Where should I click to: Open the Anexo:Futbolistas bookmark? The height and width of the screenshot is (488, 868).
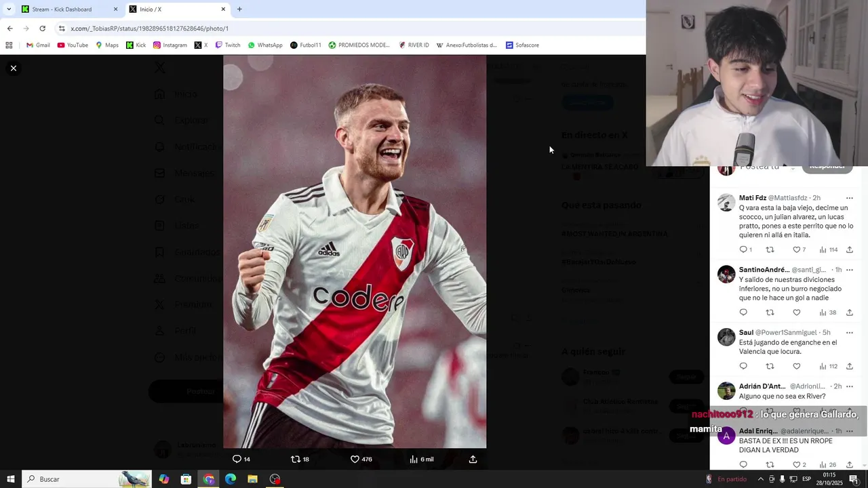click(x=467, y=45)
